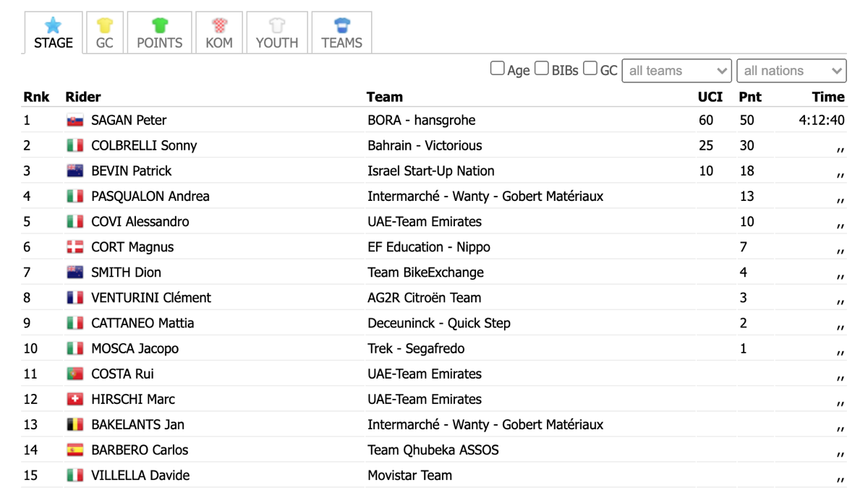Click the rider name CORT Magnus
The width and height of the screenshot is (868, 490).
click(132, 246)
